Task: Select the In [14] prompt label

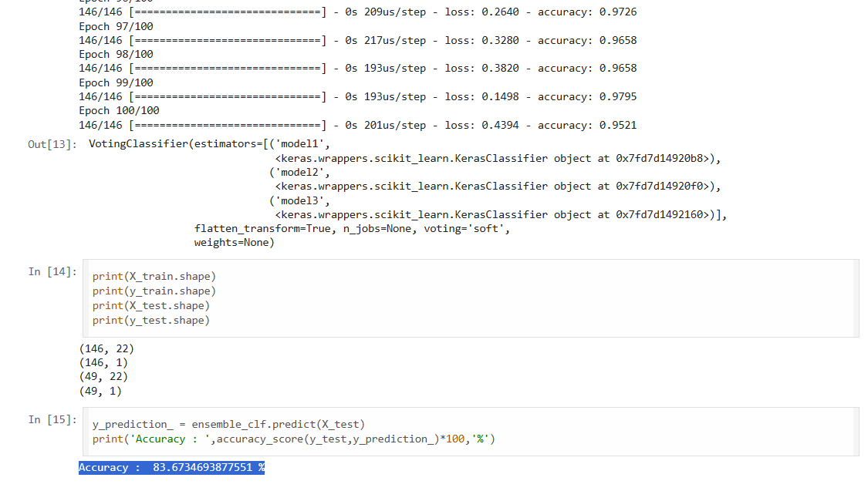Action: pos(52,272)
